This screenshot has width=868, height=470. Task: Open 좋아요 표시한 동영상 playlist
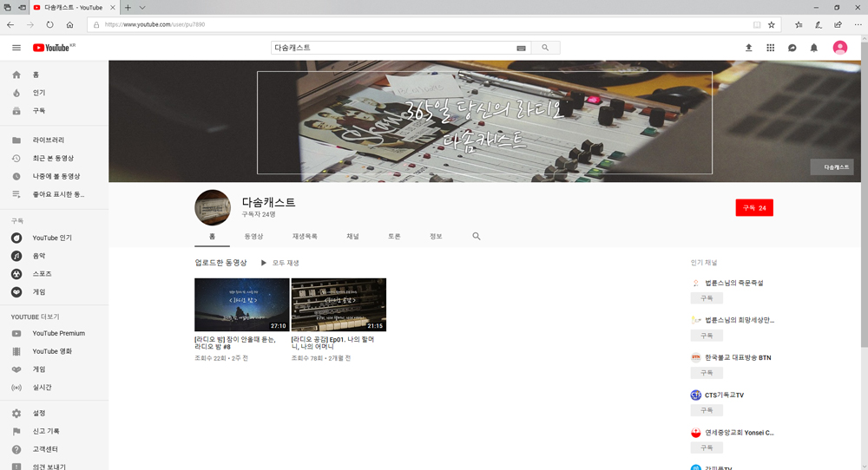(54, 194)
